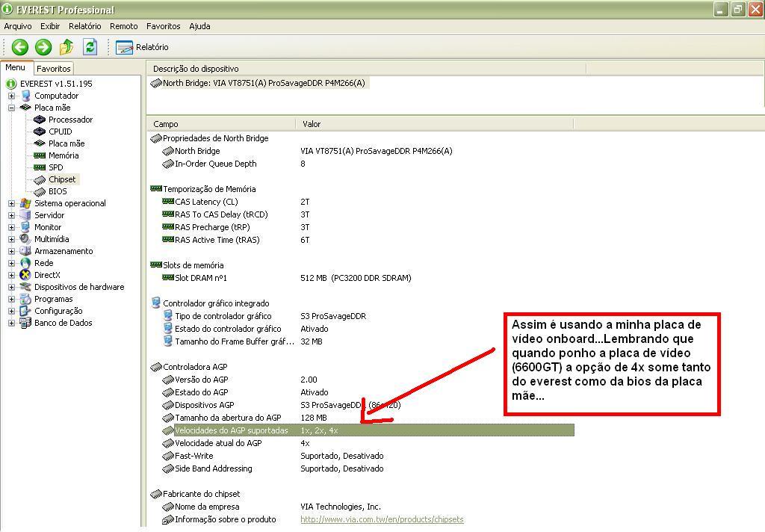Expand the Servidor tree node

click(11, 215)
